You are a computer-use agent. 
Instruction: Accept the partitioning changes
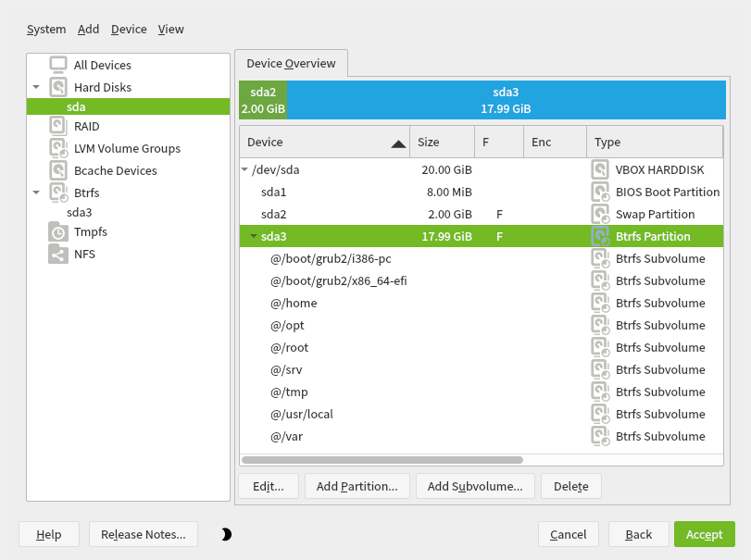[704, 534]
